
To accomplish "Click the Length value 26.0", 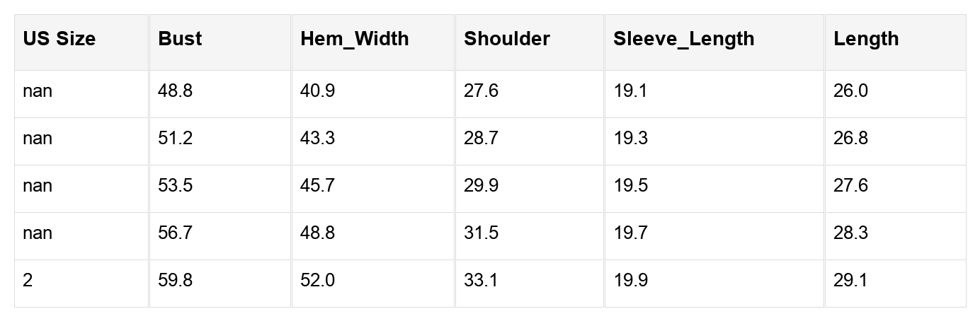I will click(x=850, y=91).
